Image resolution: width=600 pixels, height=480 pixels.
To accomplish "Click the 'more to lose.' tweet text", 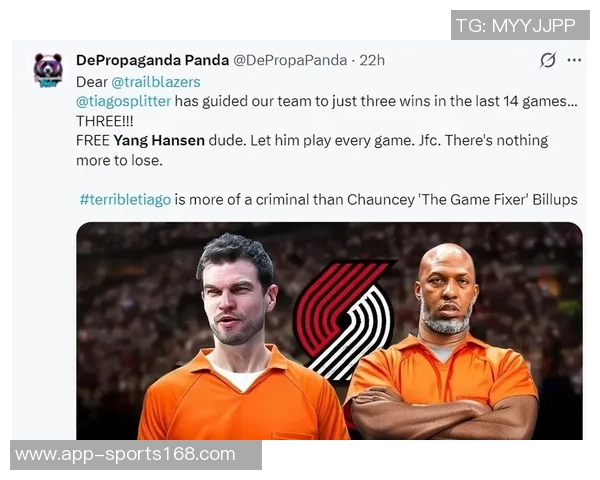I will coord(119,160).
